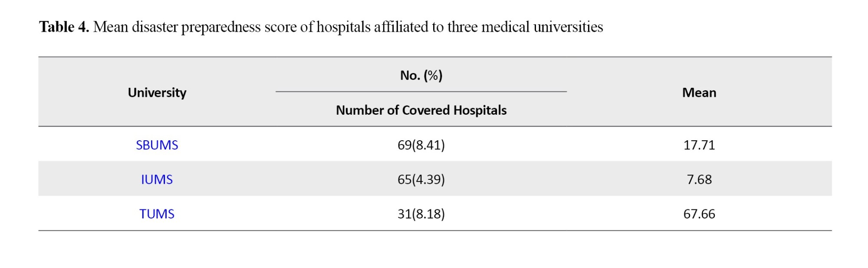The image size is (868, 268).
Task: Click the divider line under 'No. (%)'
Action: [421, 92]
